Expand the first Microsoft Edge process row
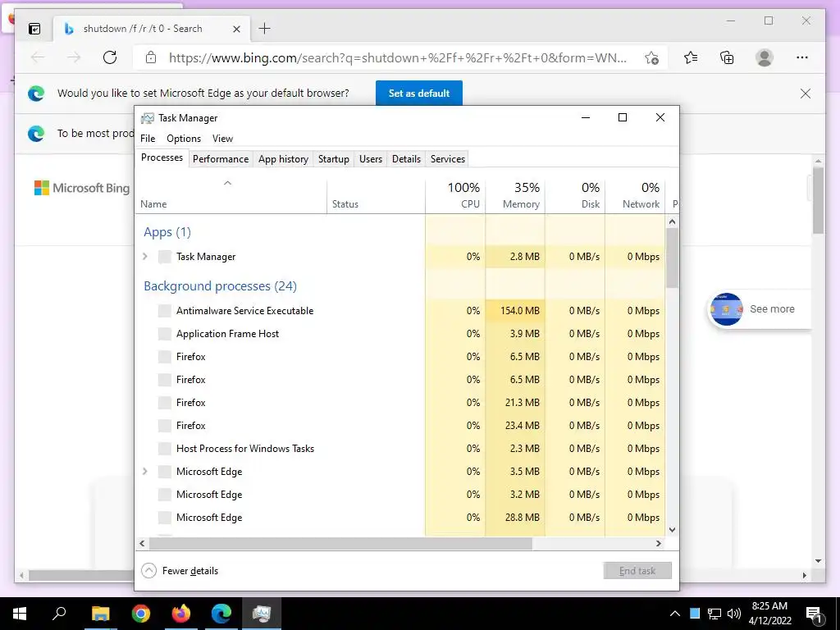Image resolution: width=840 pixels, height=630 pixels. point(145,472)
